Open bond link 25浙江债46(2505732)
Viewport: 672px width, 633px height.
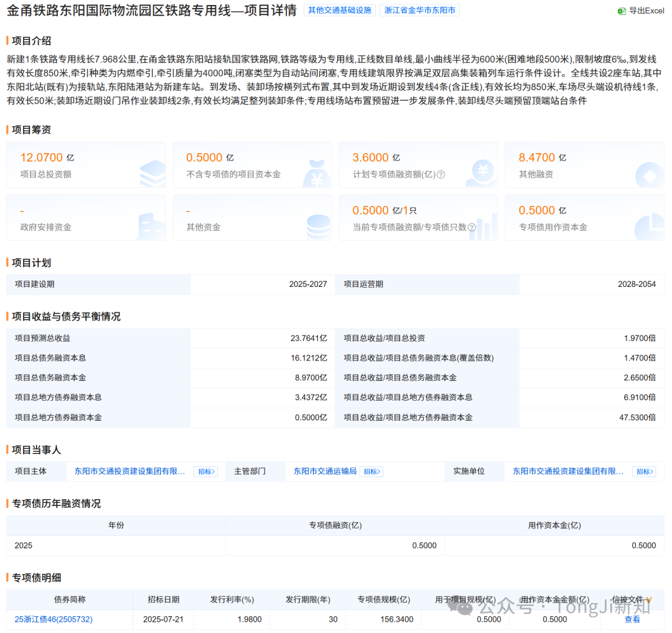click(x=54, y=619)
